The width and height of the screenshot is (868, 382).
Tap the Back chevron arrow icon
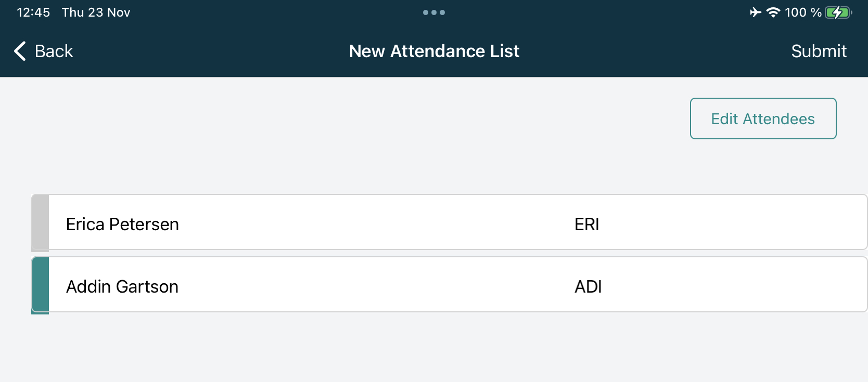click(x=20, y=51)
